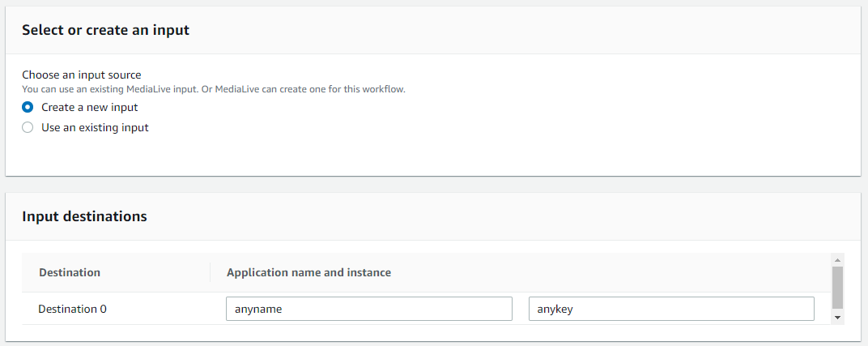868x346 pixels.
Task: Click the divider beside the Destination header
Action: 210,272
